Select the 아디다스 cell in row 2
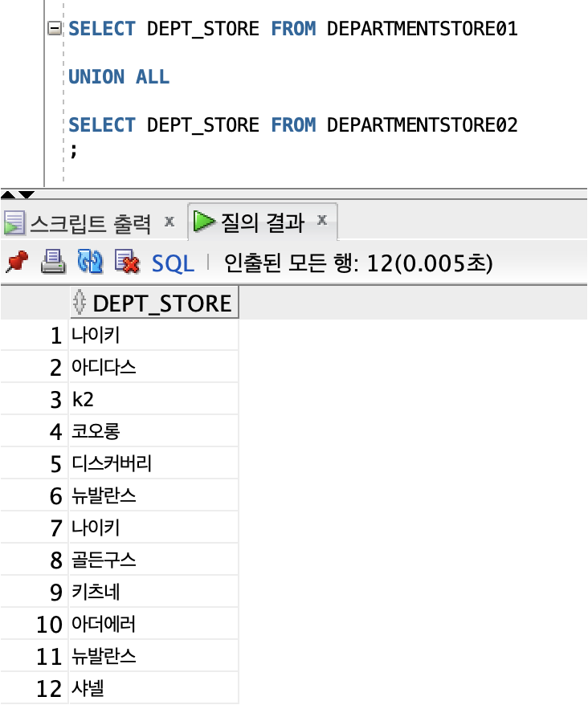 (x=153, y=367)
